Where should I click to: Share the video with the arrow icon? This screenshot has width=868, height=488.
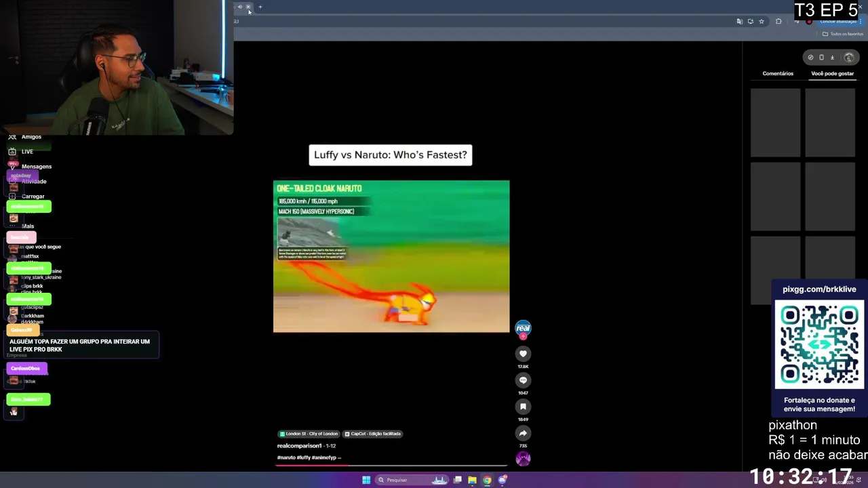tap(523, 433)
